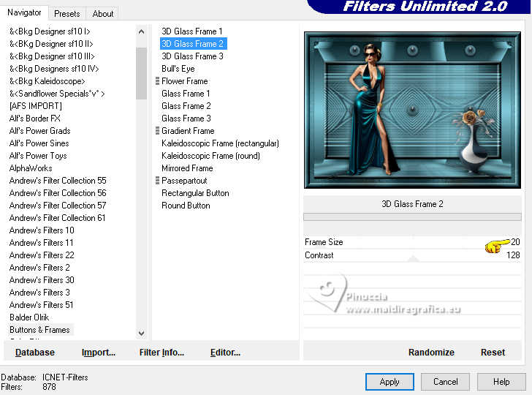Screen dimensions: 532x395
Task: Adjust the Contrast slider
Action: (x=412, y=255)
